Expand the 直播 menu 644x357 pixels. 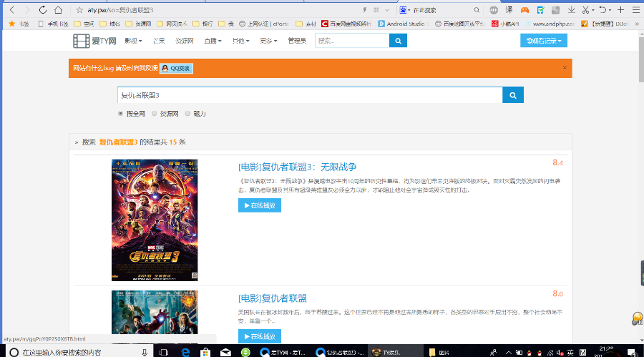click(x=213, y=41)
